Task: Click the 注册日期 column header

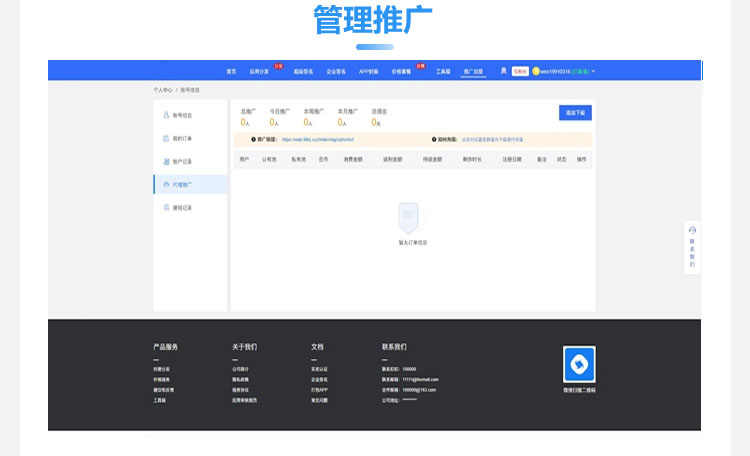Action: 512,159
